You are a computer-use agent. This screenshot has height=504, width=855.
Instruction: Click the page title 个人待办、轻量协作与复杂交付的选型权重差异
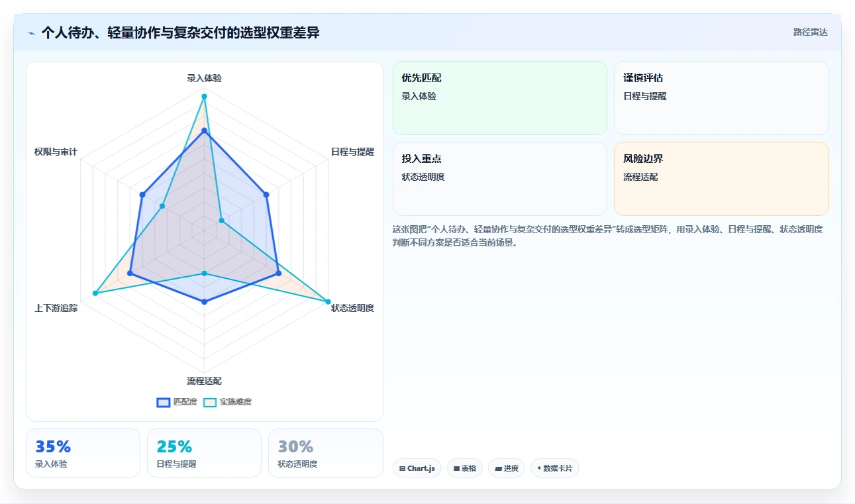180,32
